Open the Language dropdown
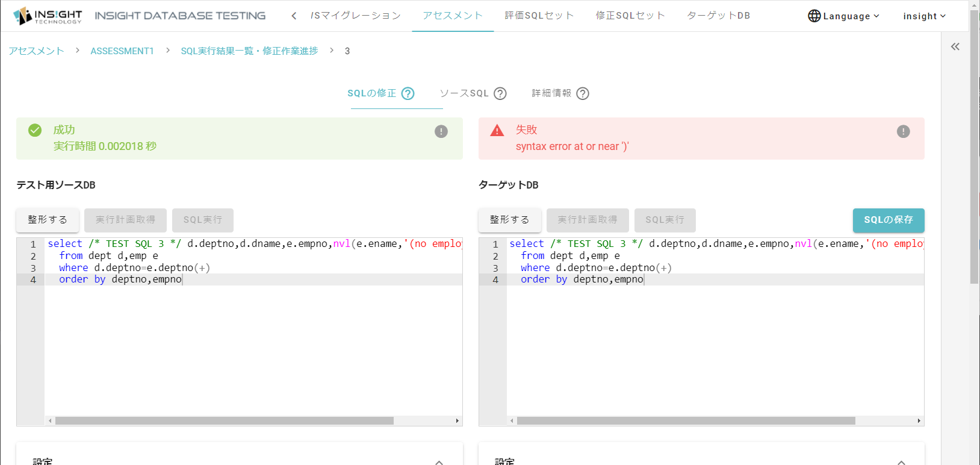980x465 pixels. pos(844,16)
